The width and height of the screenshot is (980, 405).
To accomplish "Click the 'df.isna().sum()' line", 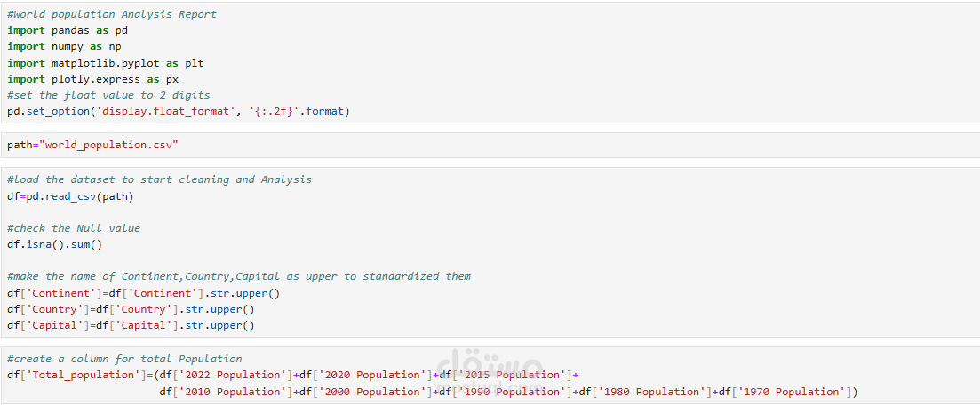I will coord(54,244).
